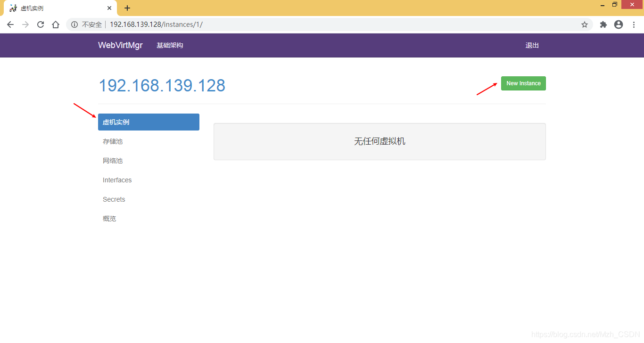
Task: Restore down the browser window
Action: tap(614, 5)
